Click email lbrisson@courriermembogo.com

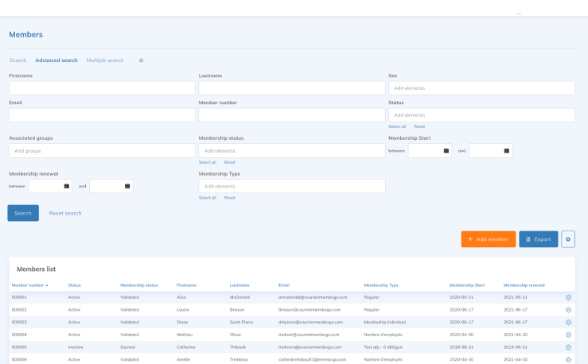tap(310, 310)
